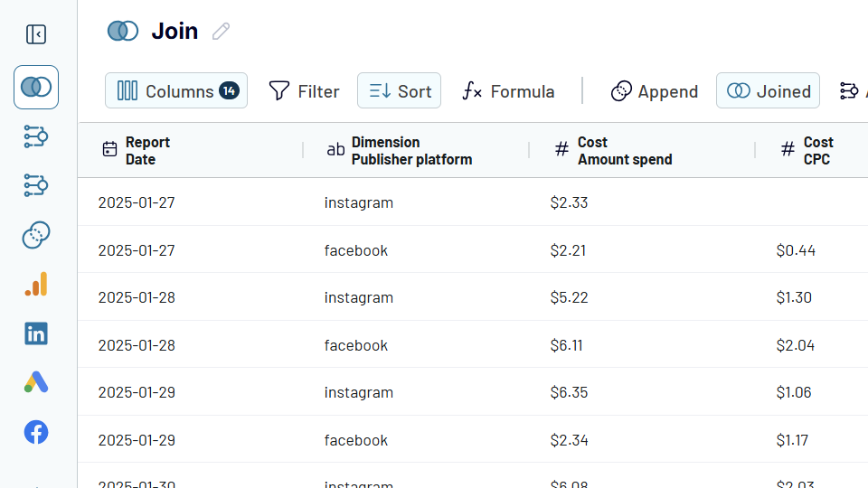This screenshot has width=868, height=488.
Task: Click the pencil icon to rename Join
Action: [221, 32]
